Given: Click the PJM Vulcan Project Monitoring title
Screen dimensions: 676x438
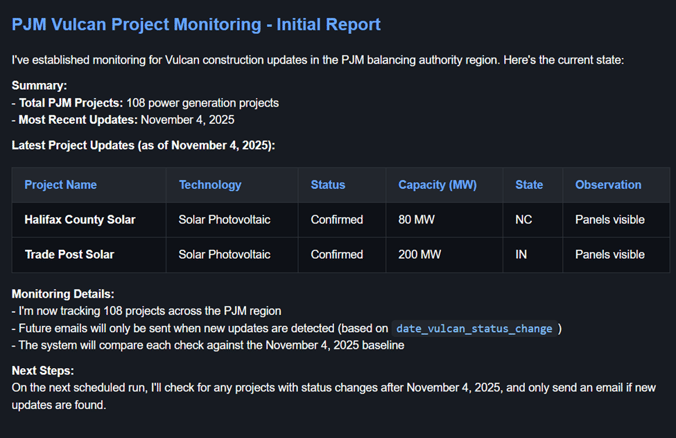Looking at the screenshot, I should (x=196, y=24).
